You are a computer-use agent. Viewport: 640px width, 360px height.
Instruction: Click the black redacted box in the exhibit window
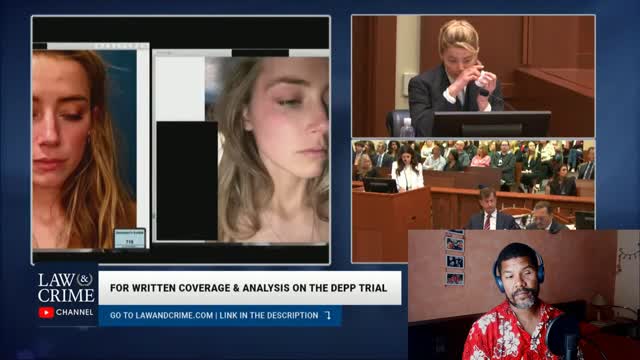[x=187, y=180]
